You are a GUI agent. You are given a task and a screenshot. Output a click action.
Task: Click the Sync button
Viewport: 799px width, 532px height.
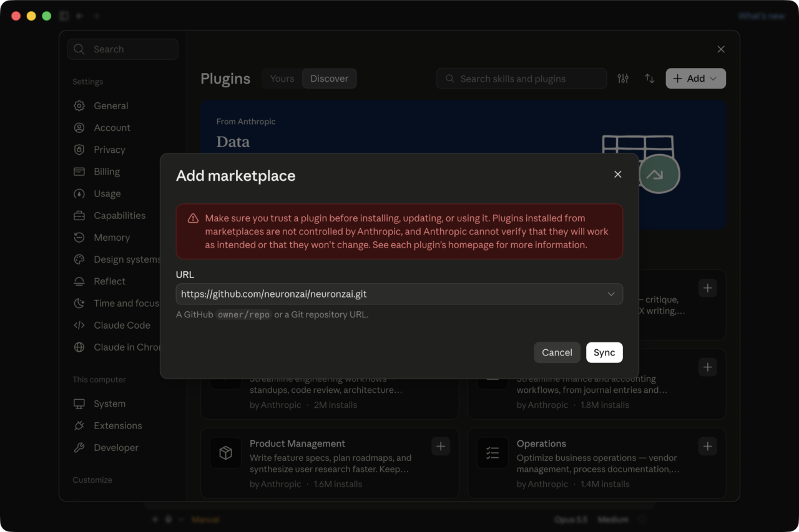(604, 352)
